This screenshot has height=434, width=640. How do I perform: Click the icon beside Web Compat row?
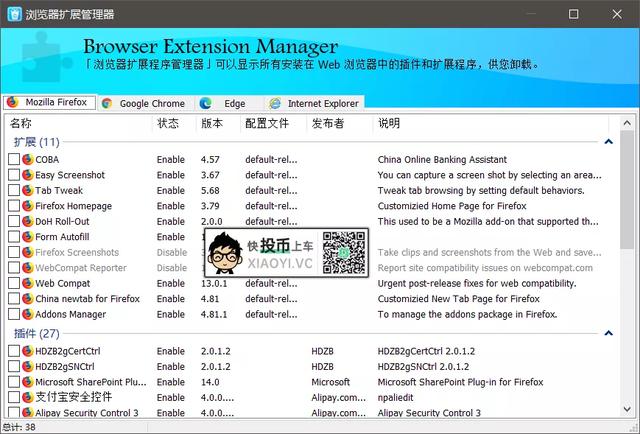(28, 283)
